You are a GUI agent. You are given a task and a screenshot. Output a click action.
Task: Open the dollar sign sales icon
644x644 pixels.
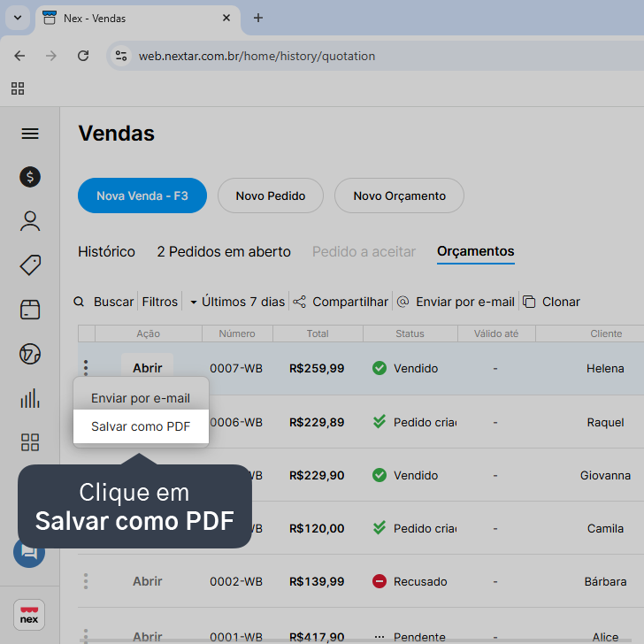[x=30, y=177]
